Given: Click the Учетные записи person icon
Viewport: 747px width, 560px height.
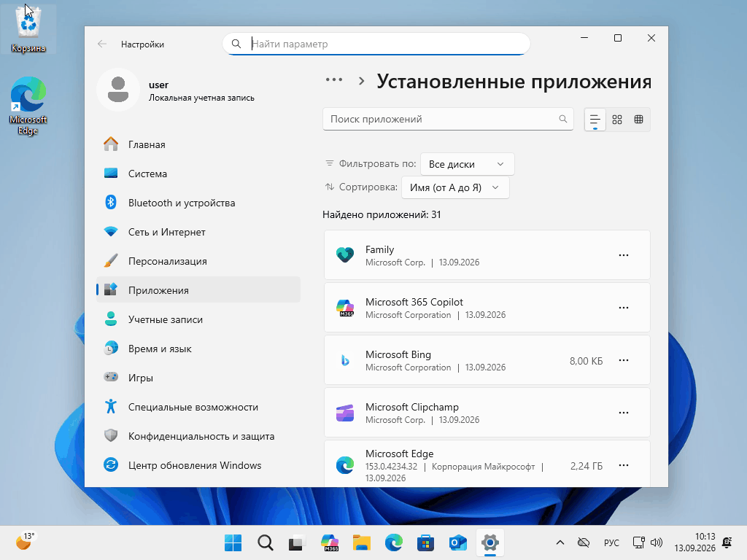Looking at the screenshot, I should point(111,319).
